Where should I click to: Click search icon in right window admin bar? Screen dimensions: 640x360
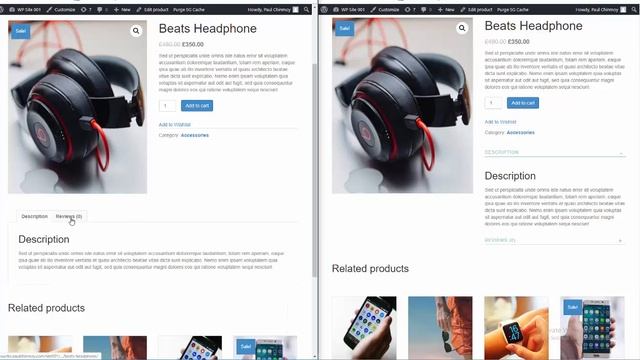[x=635, y=9]
